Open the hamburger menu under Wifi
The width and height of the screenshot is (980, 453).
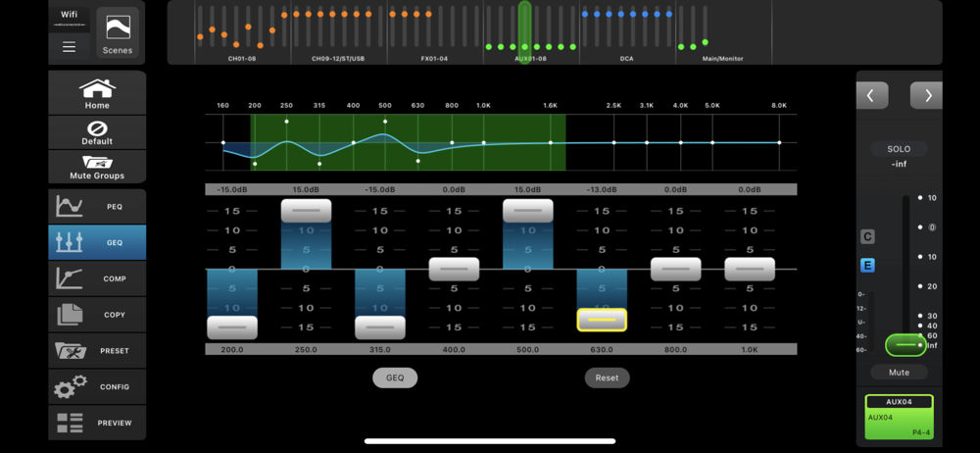tap(69, 47)
